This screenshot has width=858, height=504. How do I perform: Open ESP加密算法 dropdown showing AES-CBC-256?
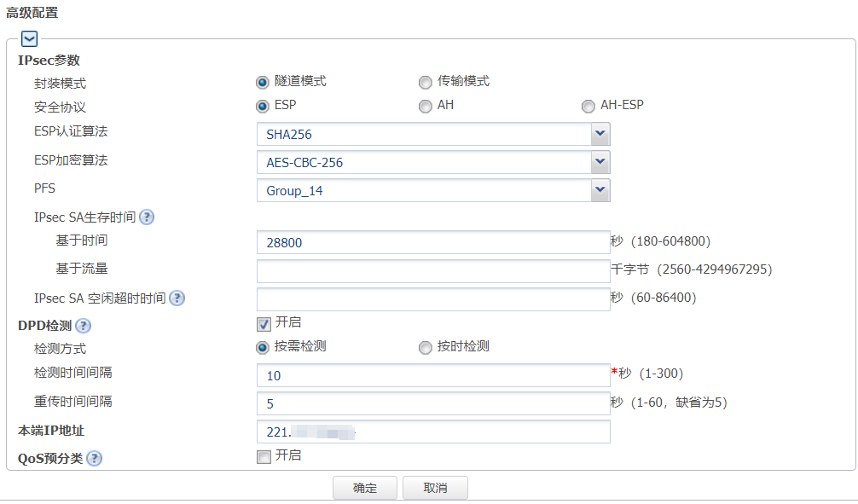pos(433,162)
